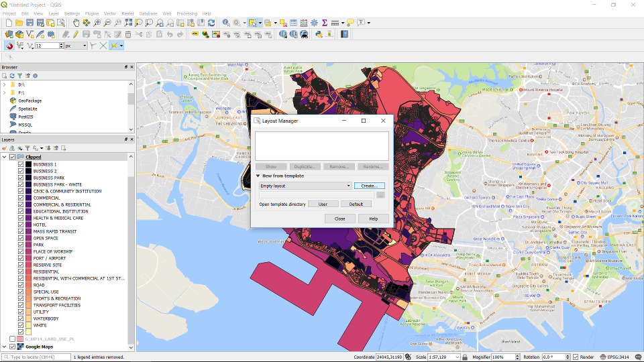The width and height of the screenshot is (644, 362).
Task: Toggle the Google Maps layer visibility
Action: point(13,347)
